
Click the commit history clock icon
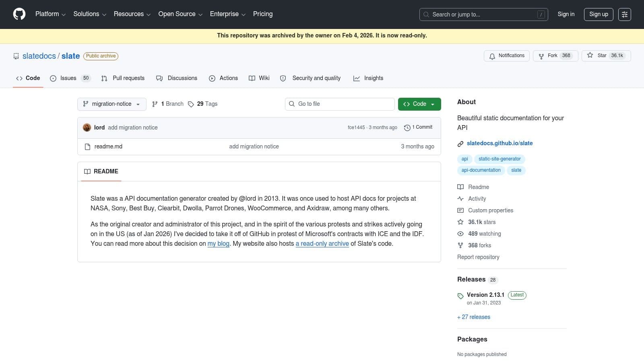pos(407,128)
